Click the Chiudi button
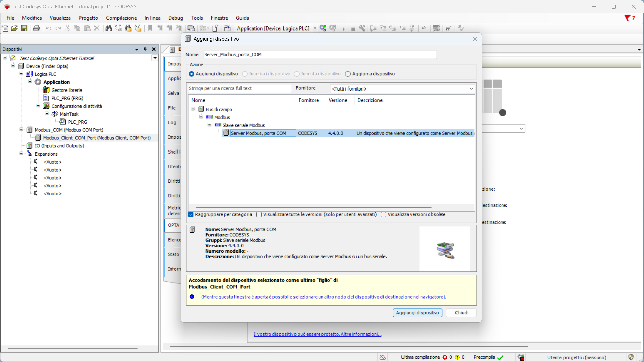The image size is (644, 362). point(461,313)
